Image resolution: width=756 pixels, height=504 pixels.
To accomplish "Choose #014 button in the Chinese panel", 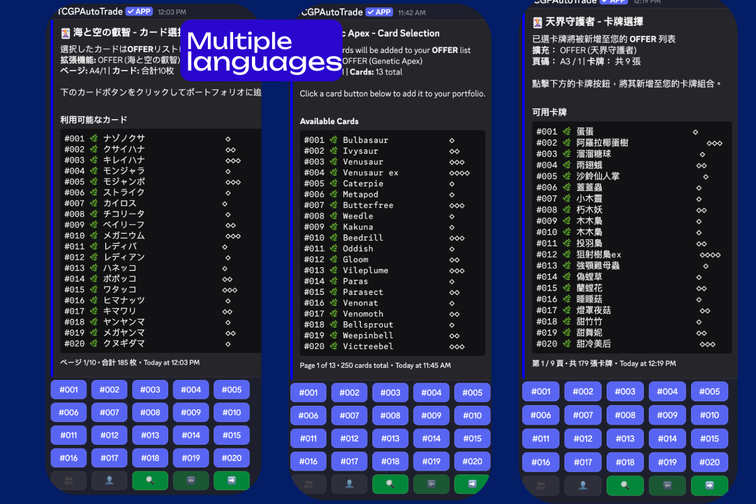I will click(667, 438).
